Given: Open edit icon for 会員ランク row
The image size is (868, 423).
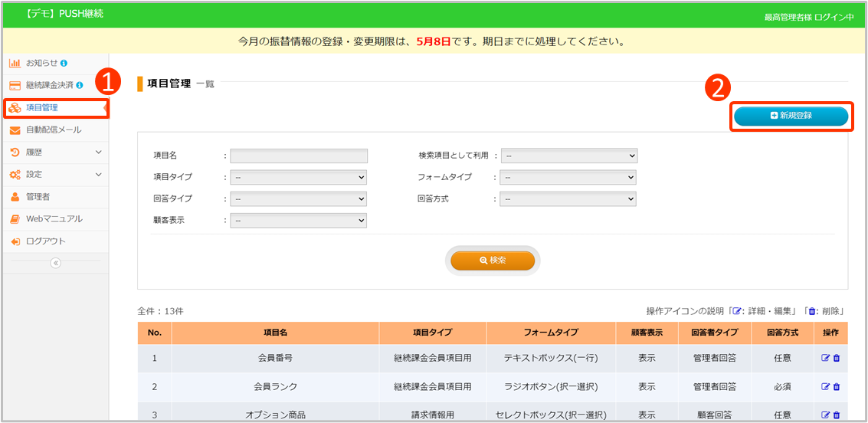Looking at the screenshot, I should (825, 387).
